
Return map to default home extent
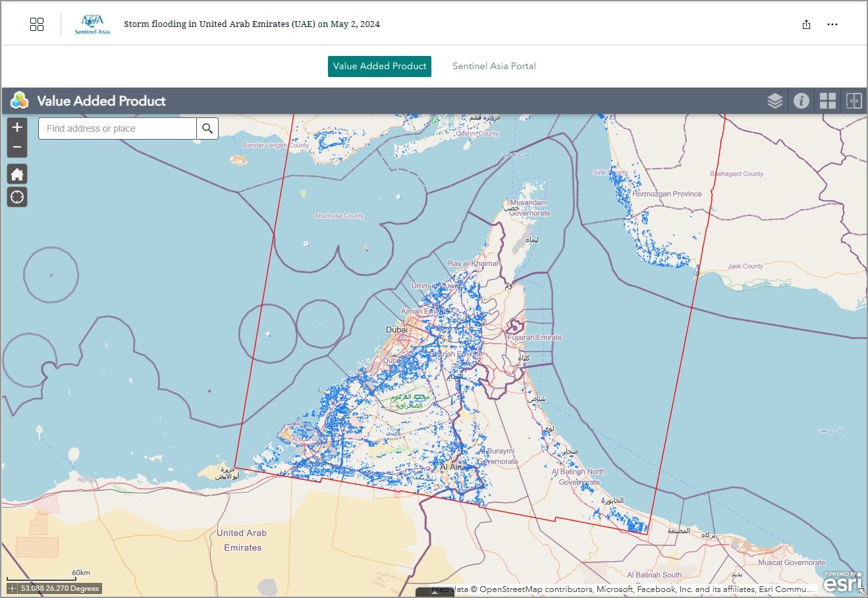click(17, 174)
